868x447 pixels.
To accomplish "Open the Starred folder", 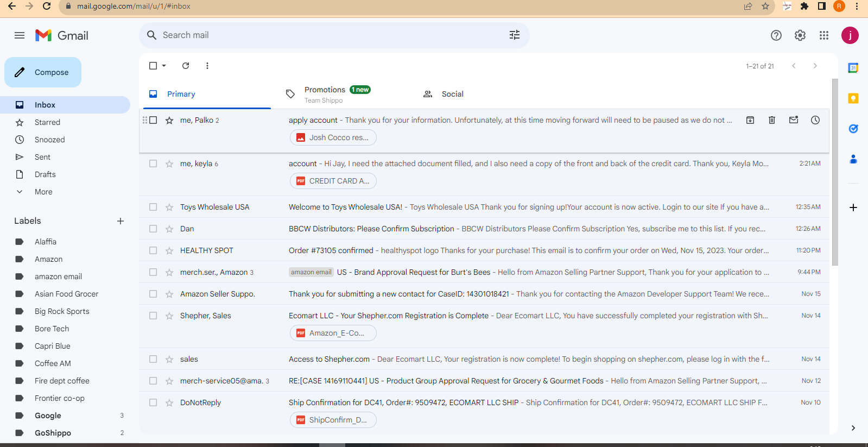I will coord(65,122).
